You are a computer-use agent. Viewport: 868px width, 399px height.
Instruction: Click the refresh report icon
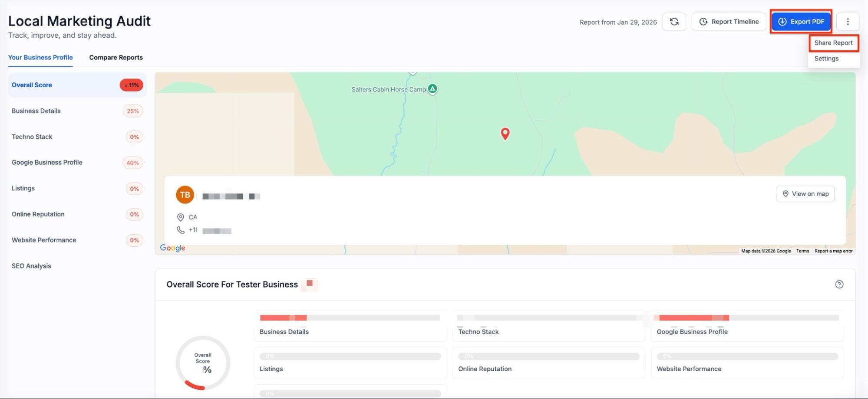pos(674,22)
